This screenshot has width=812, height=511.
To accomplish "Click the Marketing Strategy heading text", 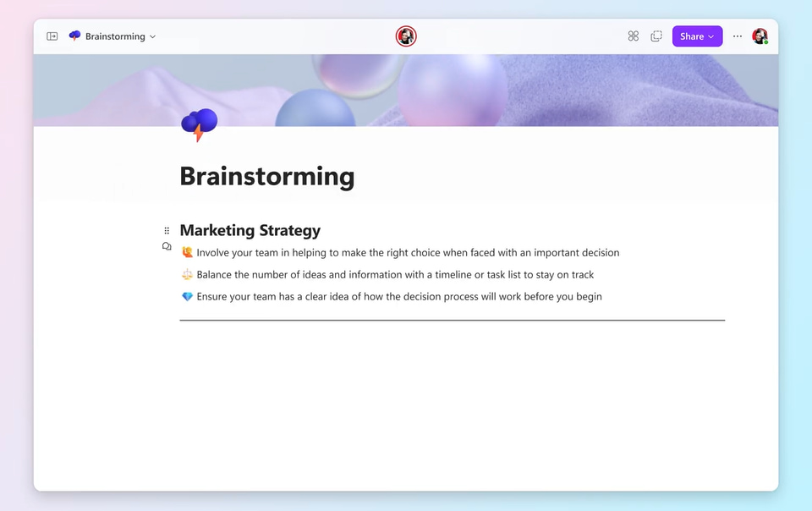I will [x=250, y=230].
